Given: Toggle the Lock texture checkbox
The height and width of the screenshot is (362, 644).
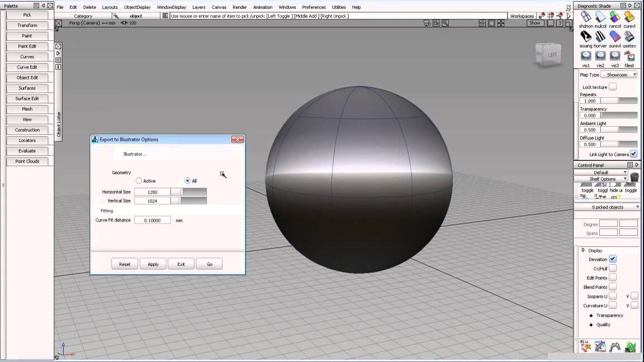Looking at the screenshot, I should point(612,87).
